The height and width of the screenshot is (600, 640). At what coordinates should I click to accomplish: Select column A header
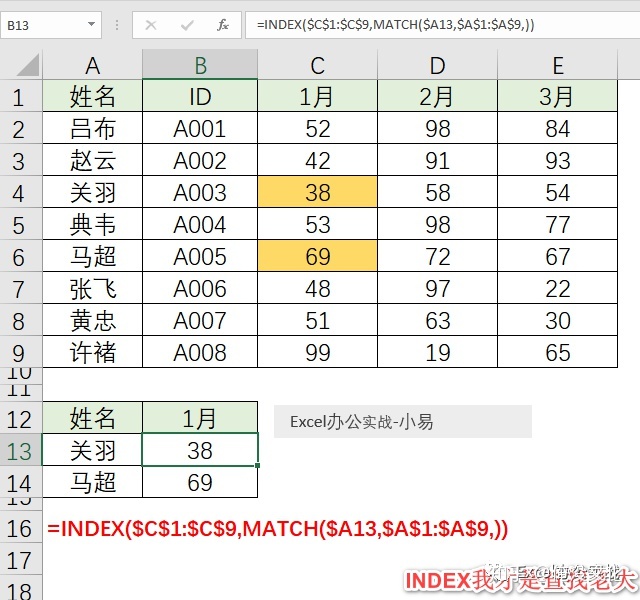[x=93, y=65]
